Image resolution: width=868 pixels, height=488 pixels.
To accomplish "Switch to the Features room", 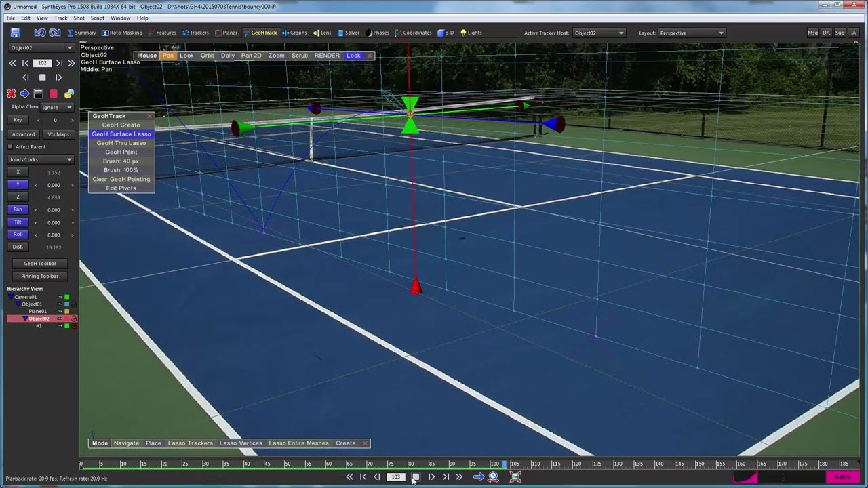I will 162,33.
